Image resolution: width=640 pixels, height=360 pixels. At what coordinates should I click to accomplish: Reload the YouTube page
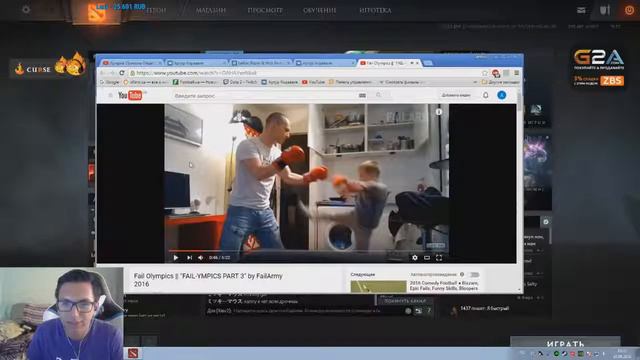122,73
